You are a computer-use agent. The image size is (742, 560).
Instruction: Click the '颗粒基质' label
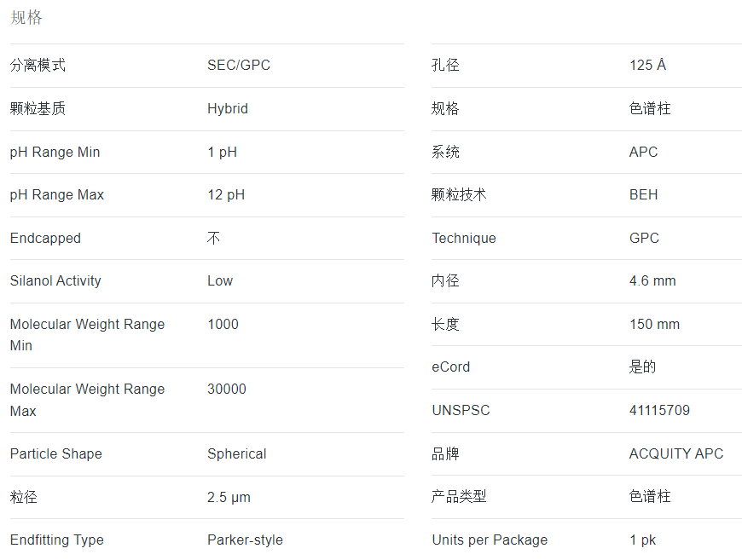click(38, 108)
